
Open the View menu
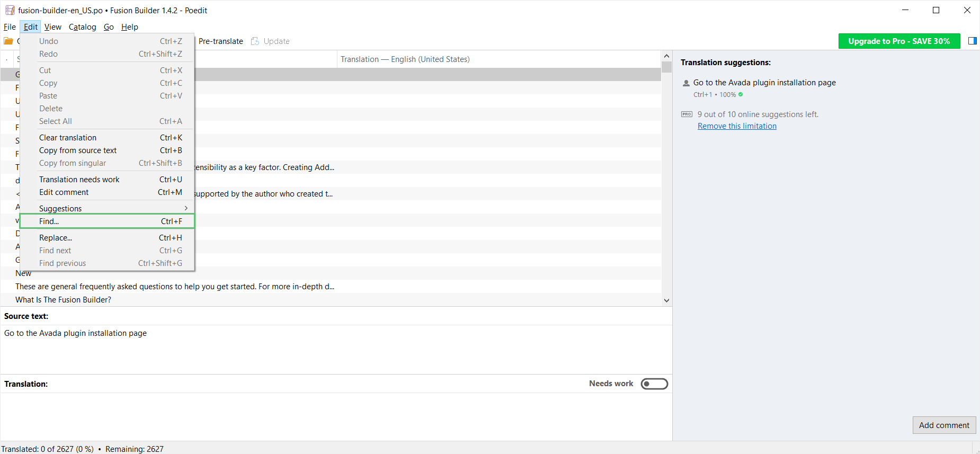(x=52, y=26)
